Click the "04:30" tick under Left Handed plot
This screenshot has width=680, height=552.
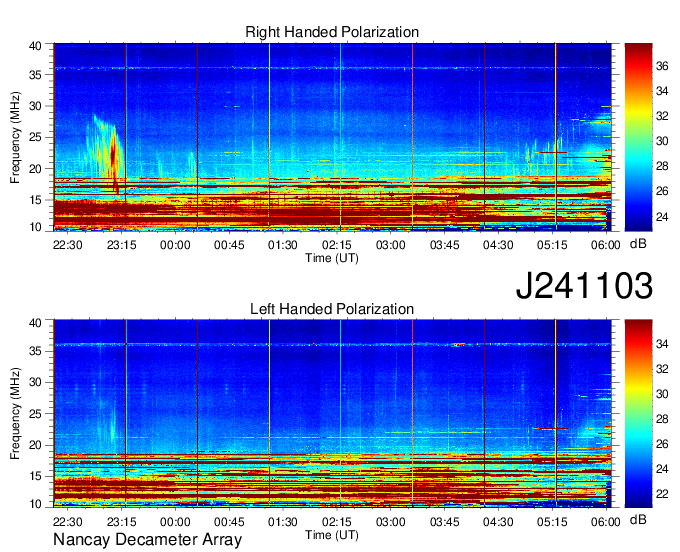click(x=498, y=522)
